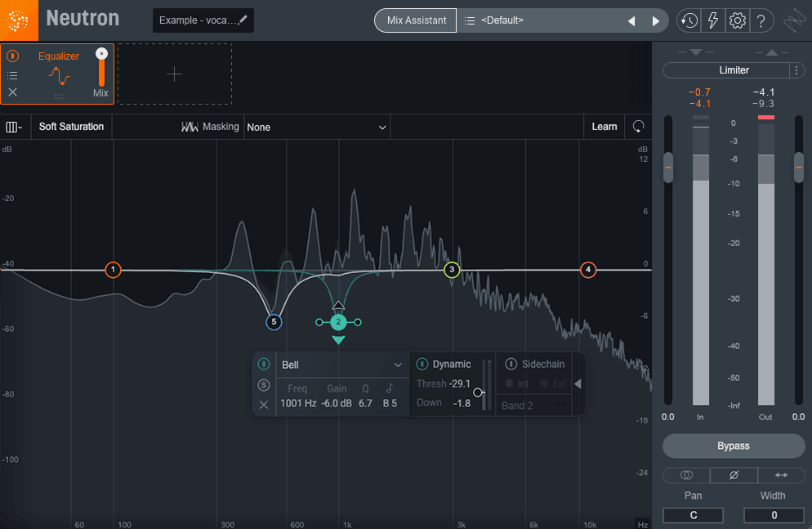
Task: Click the Width value field 0
Action: [x=774, y=515]
